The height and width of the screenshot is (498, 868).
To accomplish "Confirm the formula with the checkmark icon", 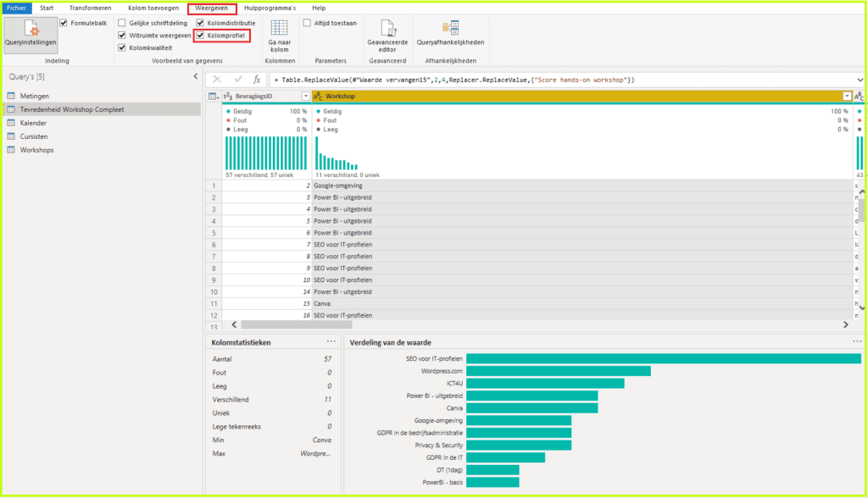I will [238, 80].
